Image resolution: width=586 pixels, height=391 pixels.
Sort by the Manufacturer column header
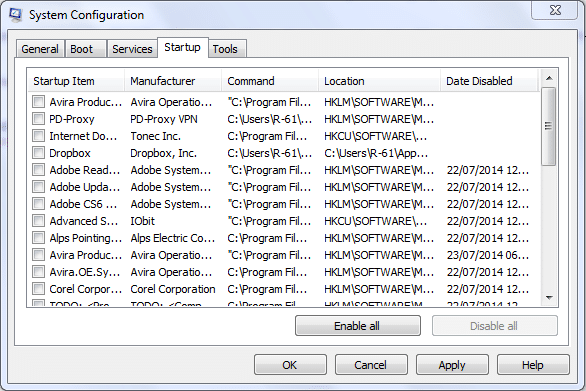[x=173, y=81]
